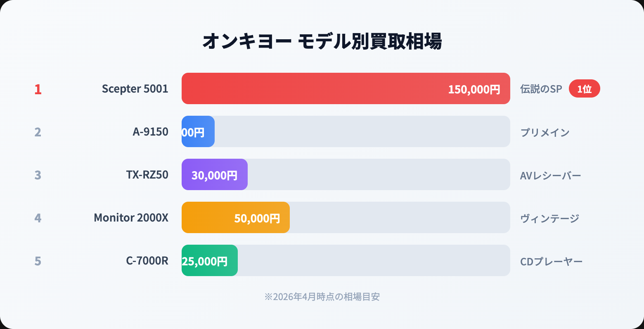Screen dimensions: 644x329
Task: Click rank number 3 beside TX-RZ50
Action: pyautogui.click(x=38, y=175)
